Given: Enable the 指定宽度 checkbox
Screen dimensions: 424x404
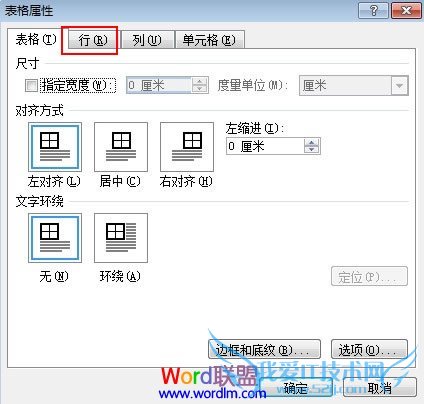Looking at the screenshot, I should click(x=31, y=86).
